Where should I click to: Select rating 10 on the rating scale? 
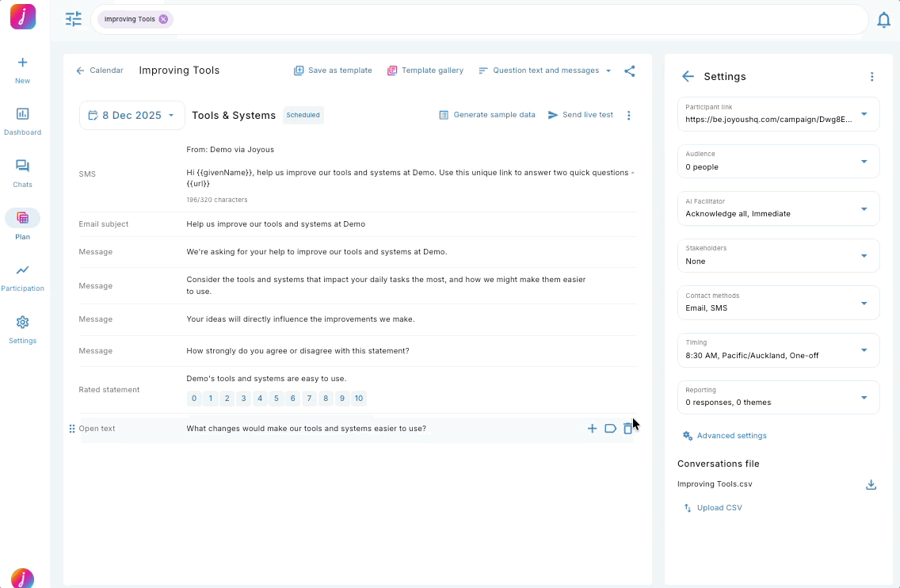click(358, 399)
